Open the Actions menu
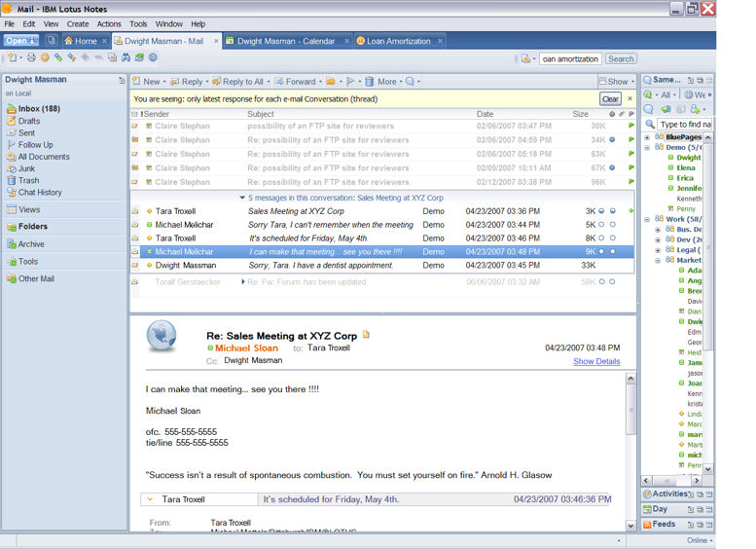 pyautogui.click(x=109, y=23)
